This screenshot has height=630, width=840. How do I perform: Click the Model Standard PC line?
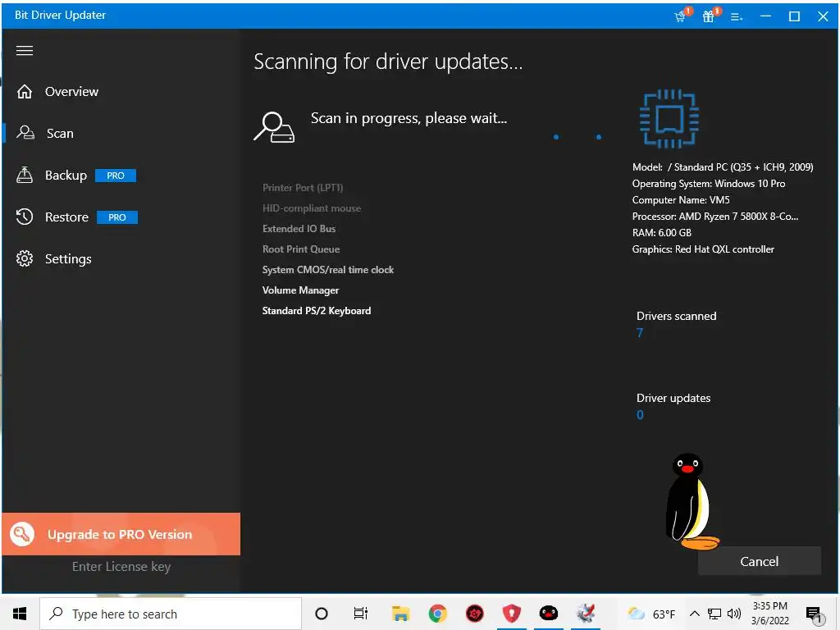pos(723,167)
